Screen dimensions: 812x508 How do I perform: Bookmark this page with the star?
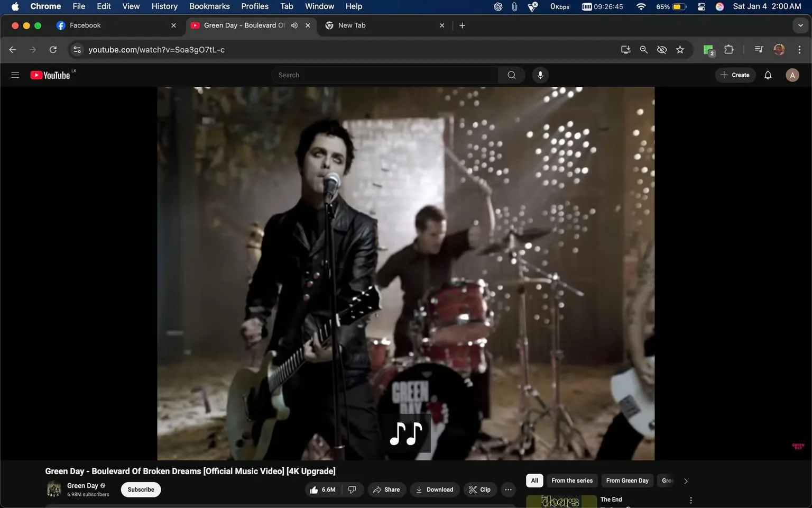point(680,49)
